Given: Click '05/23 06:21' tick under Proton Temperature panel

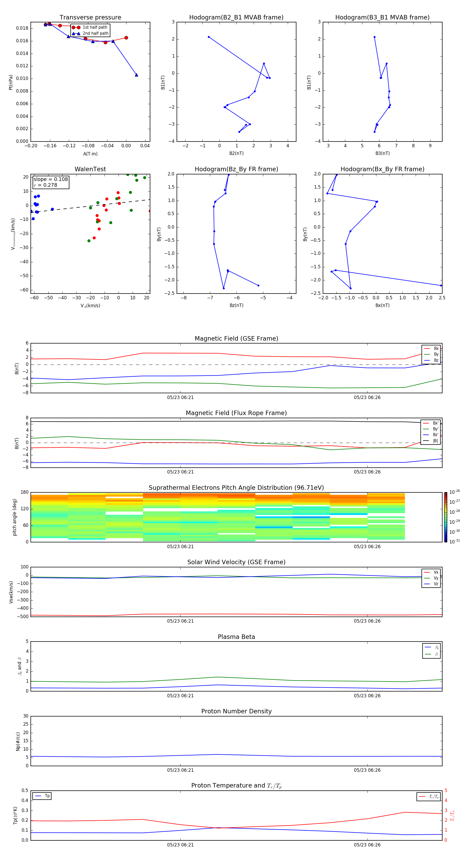Looking at the screenshot, I should point(181,845).
